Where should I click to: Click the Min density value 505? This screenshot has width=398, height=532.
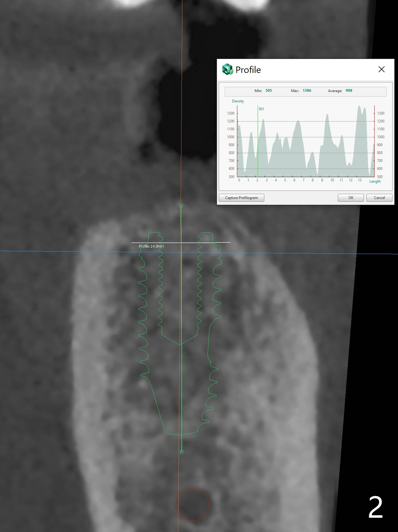[x=269, y=91]
